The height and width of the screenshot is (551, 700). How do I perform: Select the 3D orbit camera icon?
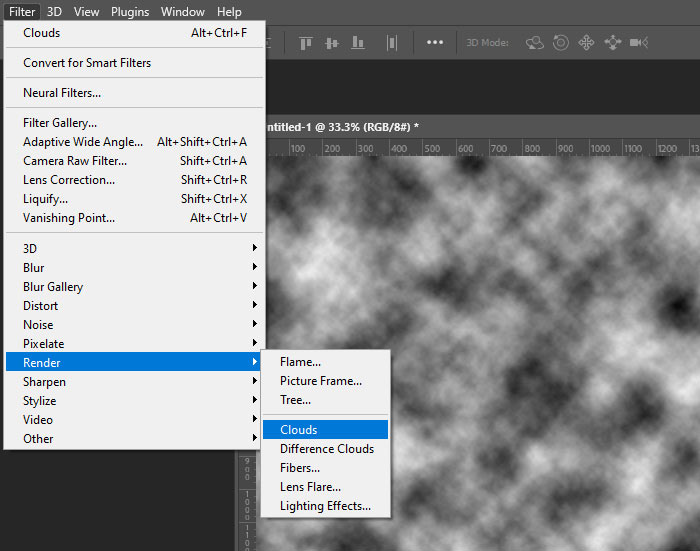click(x=535, y=43)
